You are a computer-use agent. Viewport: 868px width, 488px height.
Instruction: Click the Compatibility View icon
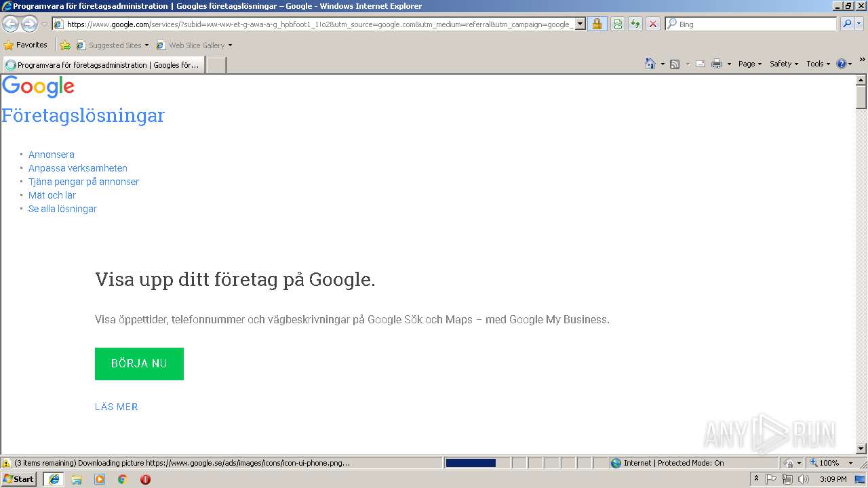point(618,24)
